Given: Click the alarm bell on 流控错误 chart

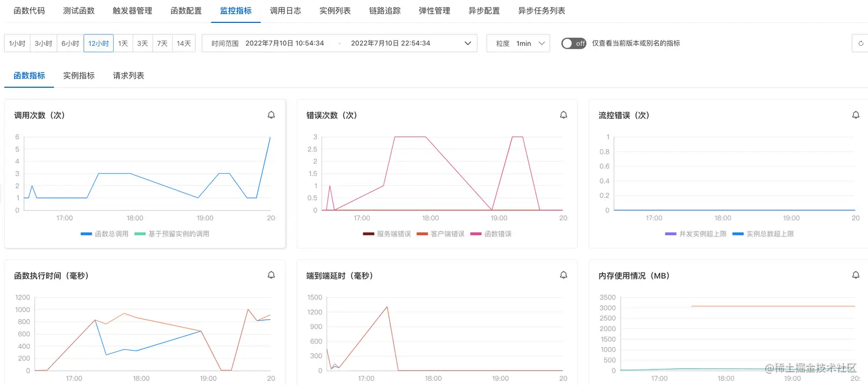Looking at the screenshot, I should (856, 115).
